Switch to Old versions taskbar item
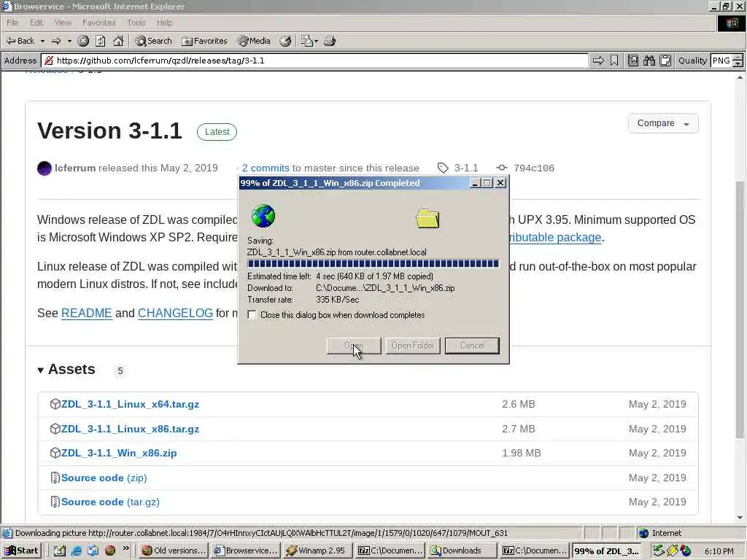Screen dimensions: 747x560 pyautogui.click(x=174, y=551)
